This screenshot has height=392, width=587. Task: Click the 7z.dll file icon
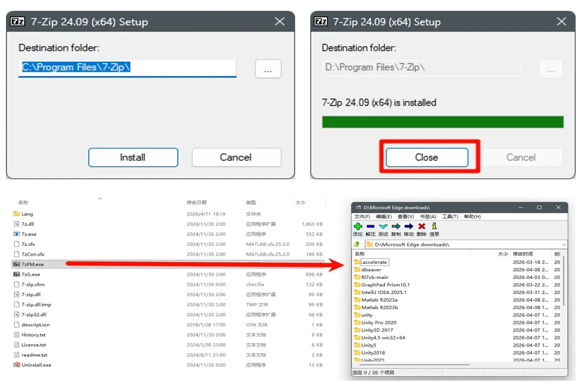click(16, 224)
